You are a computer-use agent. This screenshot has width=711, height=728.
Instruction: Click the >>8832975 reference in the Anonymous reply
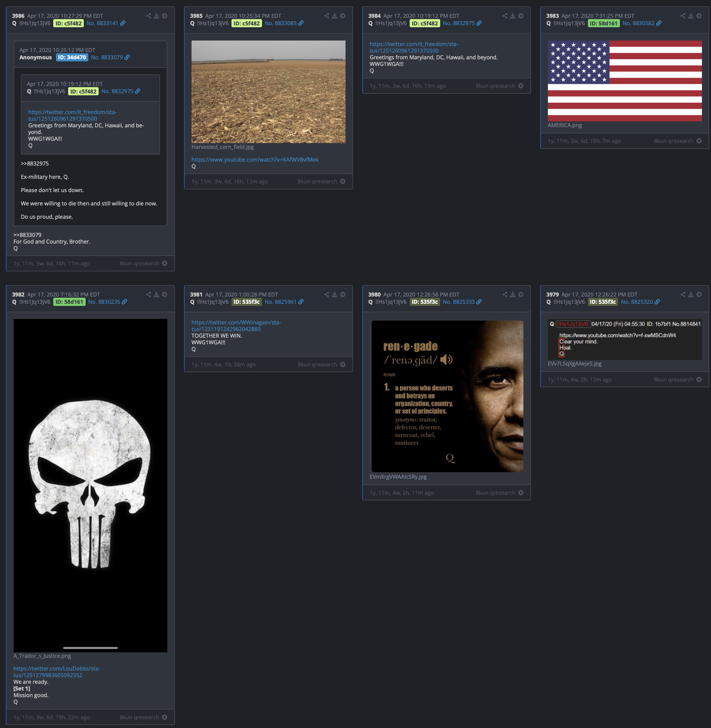(35, 164)
